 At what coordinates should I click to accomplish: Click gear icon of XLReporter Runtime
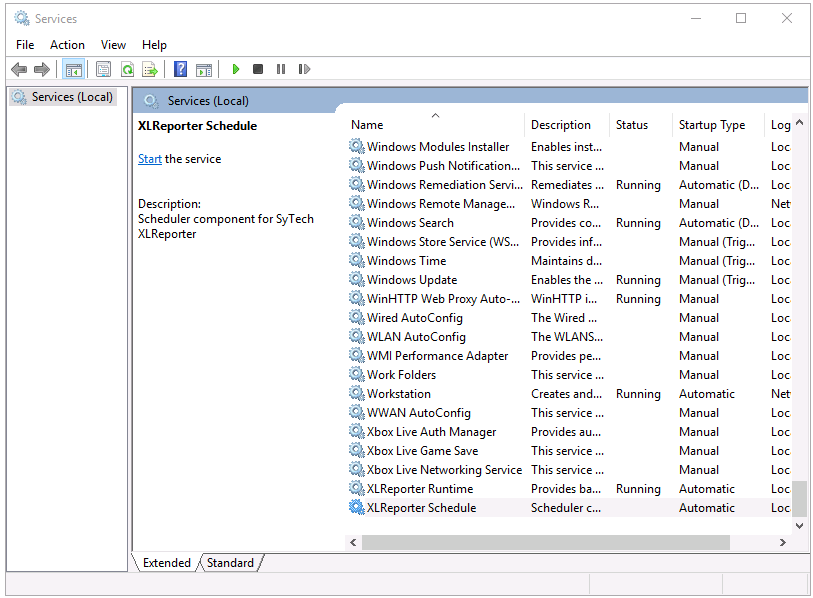tap(356, 488)
